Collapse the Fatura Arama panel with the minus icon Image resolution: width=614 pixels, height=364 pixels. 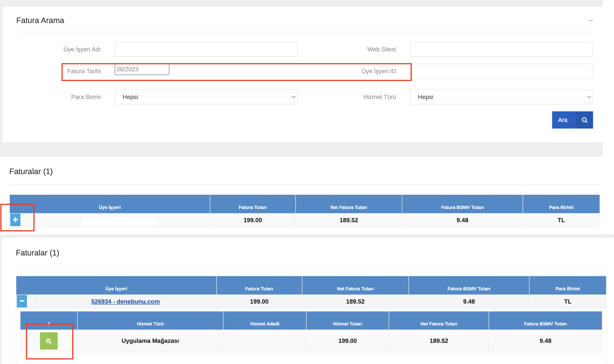click(x=591, y=20)
